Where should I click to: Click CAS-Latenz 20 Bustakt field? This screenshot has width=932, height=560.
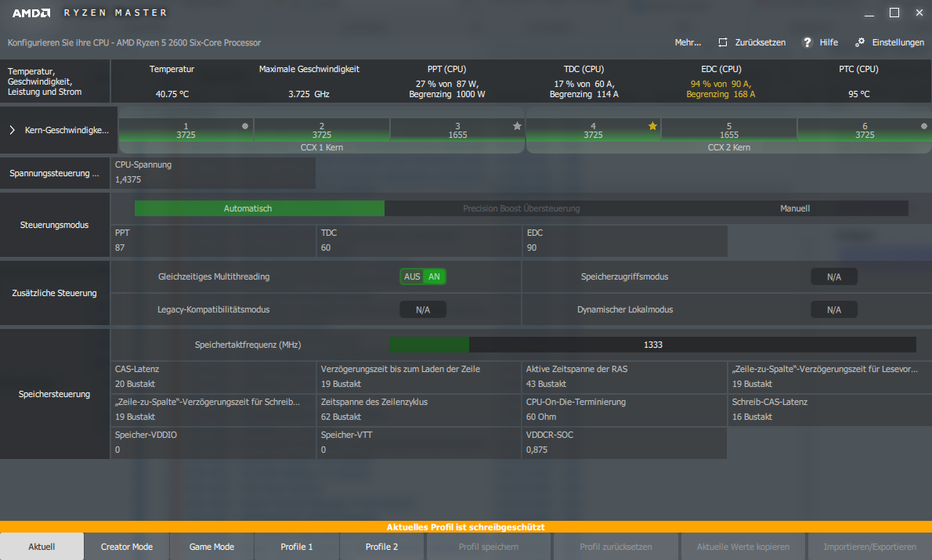[213, 377]
